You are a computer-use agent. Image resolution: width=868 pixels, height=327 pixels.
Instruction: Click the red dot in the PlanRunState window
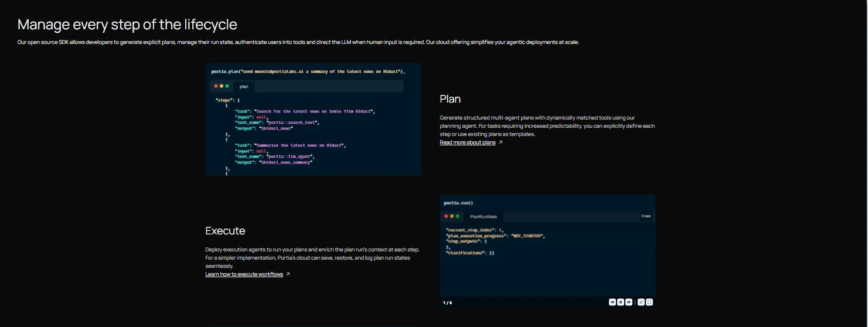pos(447,216)
